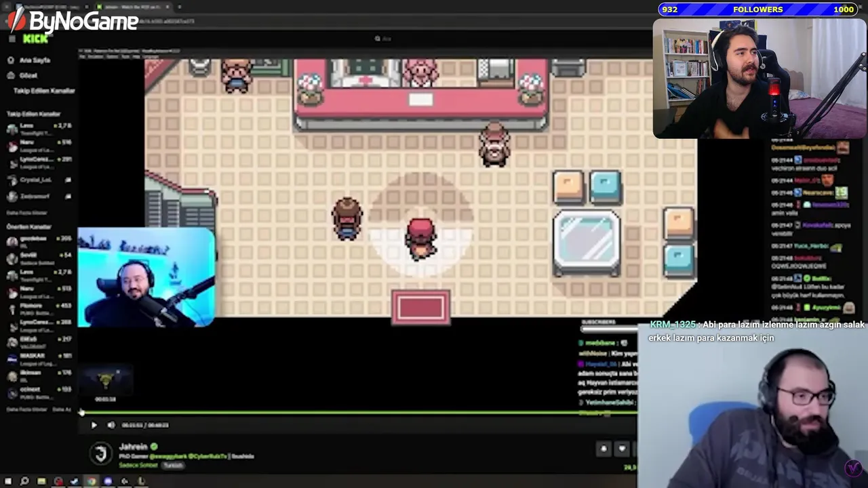Click the Sadece Sohbet category link
The height and width of the screenshot is (488, 868).
[138, 465]
